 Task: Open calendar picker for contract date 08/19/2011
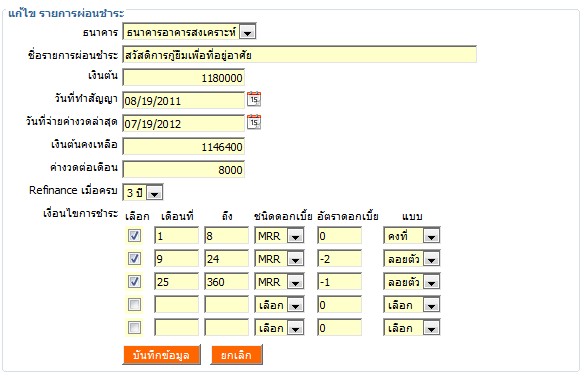pos(254,99)
